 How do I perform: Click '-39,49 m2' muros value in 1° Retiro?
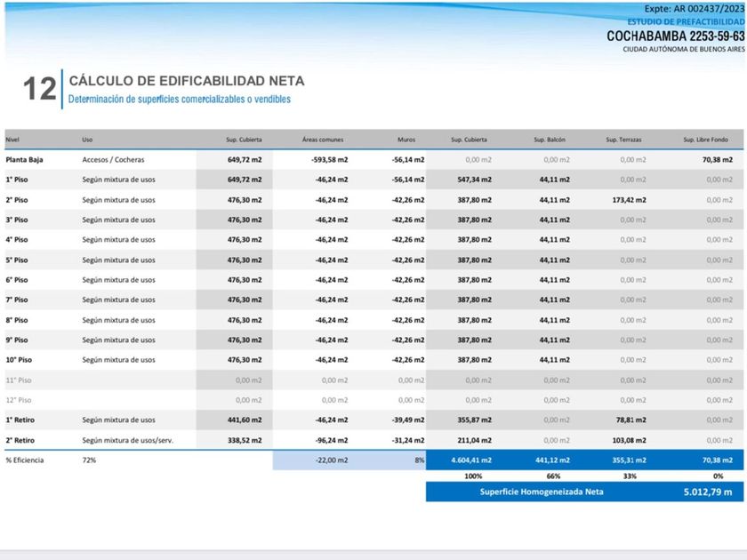pos(408,420)
